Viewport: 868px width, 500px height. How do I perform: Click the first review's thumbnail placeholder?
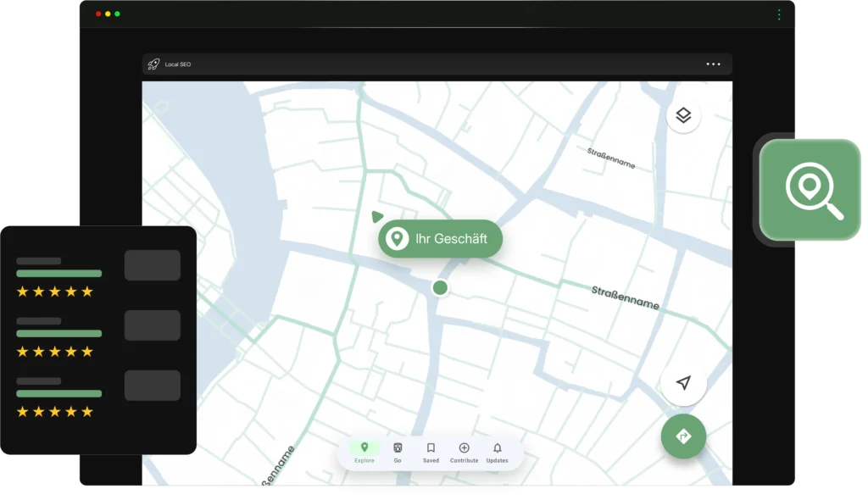click(x=153, y=265)
